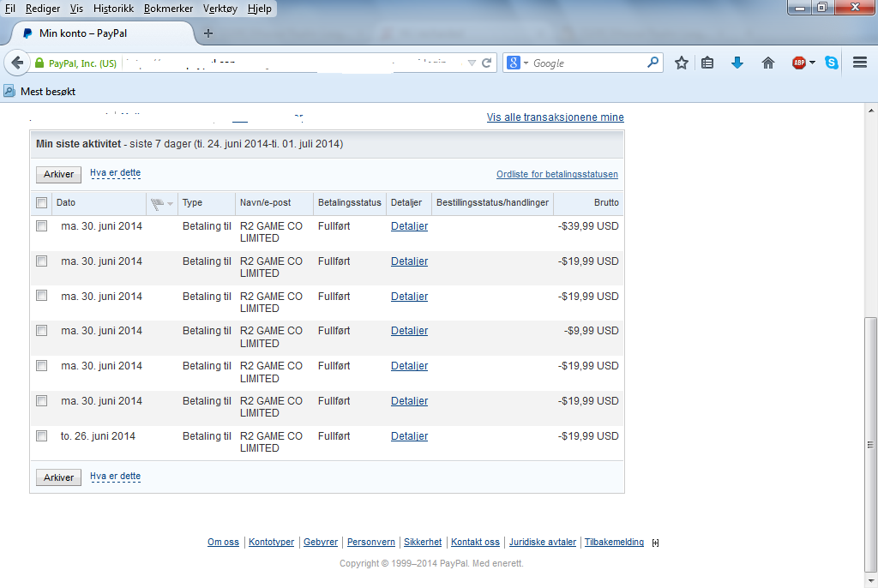The width and height of the screenshot is (878, 588).
Task: Check the box for the -$39,99 USD payment
Action: [41, 226]
